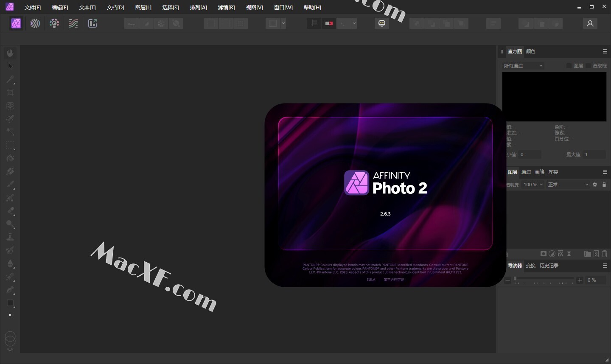Open the 第三方许可证 link on splash
This screenshot has width=611, height=364.
(394, 280)
